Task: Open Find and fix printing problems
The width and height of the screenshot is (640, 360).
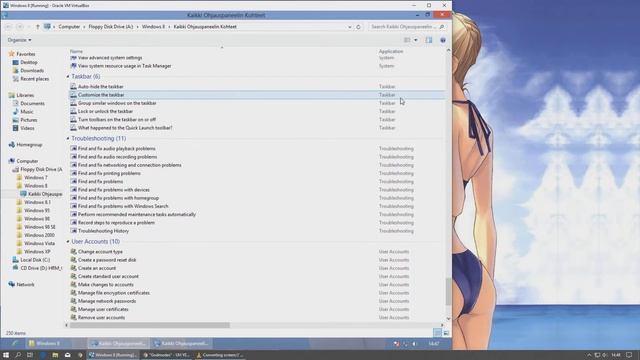Action: 109,173
